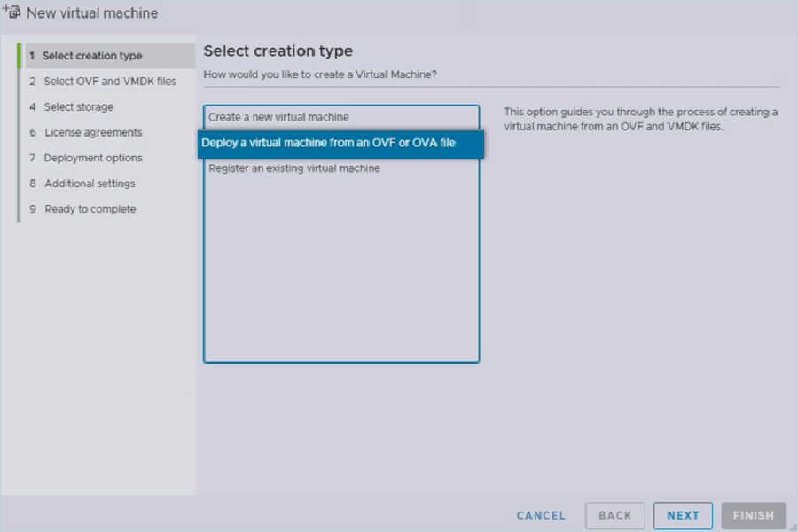
Task: Click the Finish button
Action: coord(754,515)
